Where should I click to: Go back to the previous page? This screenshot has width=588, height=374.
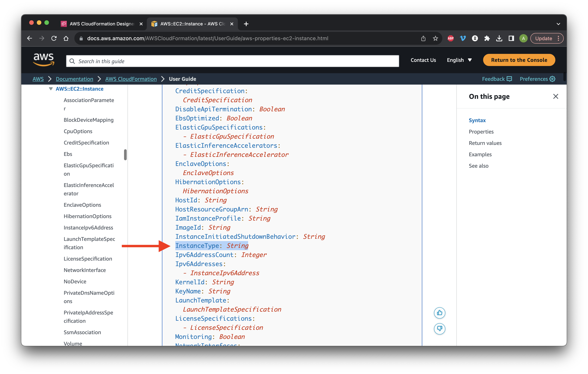[x=30, y=38]
